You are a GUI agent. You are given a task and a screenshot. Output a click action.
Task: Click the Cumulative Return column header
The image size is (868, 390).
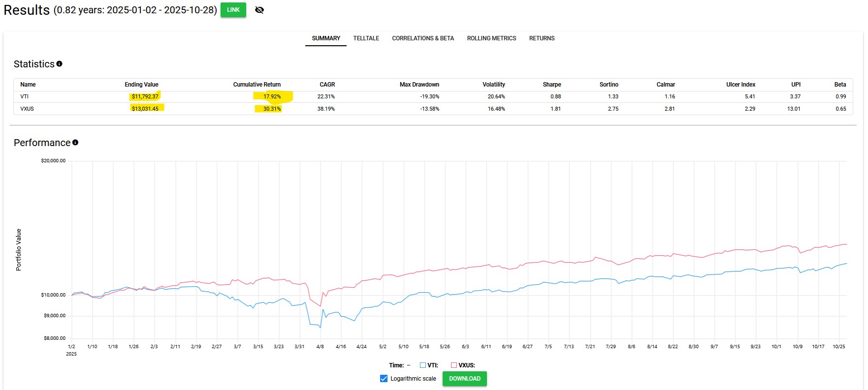pyautogui.click(x=257, y=85)
